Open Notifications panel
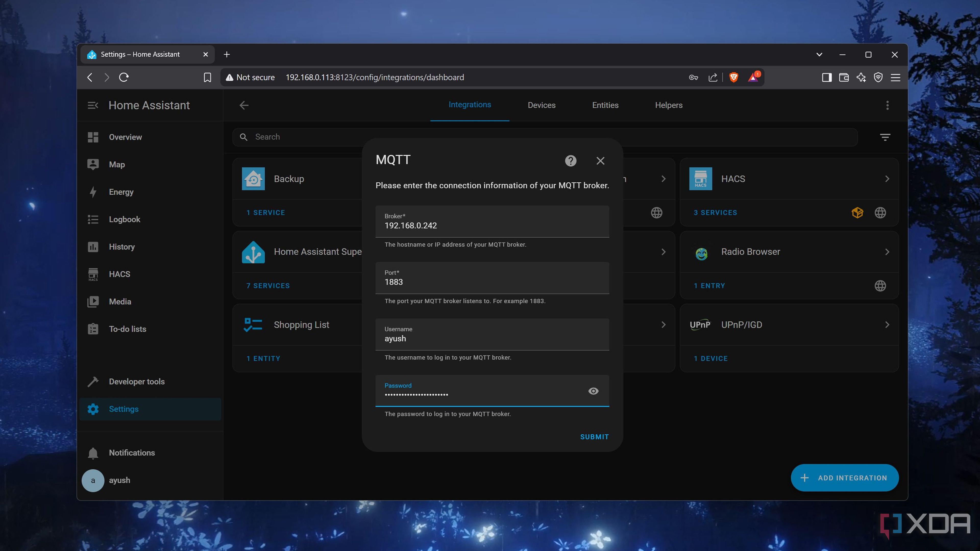The height and width of the screenshot is (551, 980). 150,453
